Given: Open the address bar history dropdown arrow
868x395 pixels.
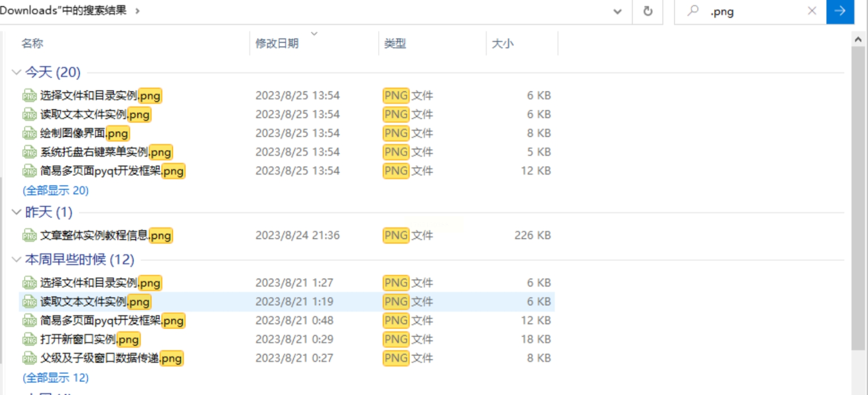Looking at the screenshot, I should pyautogui.click(x=617, y=11).
